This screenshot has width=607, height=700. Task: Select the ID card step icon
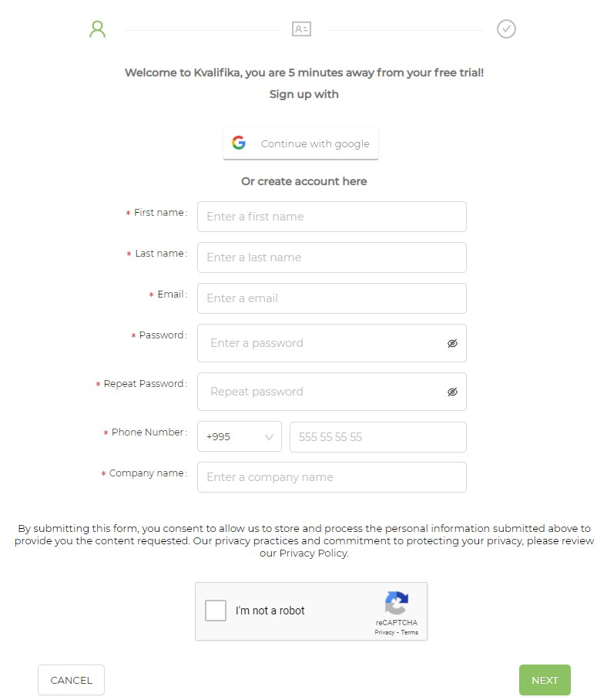click(301, 29)
